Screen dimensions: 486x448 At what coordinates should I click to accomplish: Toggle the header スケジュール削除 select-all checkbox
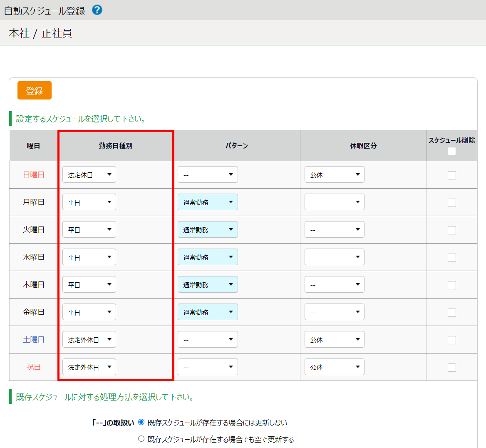(x=451, y=151)
